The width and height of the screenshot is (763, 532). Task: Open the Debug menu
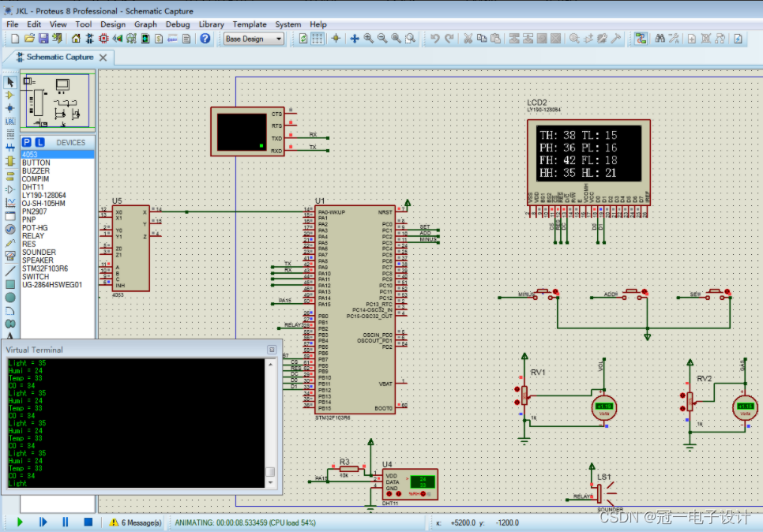tap(178, 24)
